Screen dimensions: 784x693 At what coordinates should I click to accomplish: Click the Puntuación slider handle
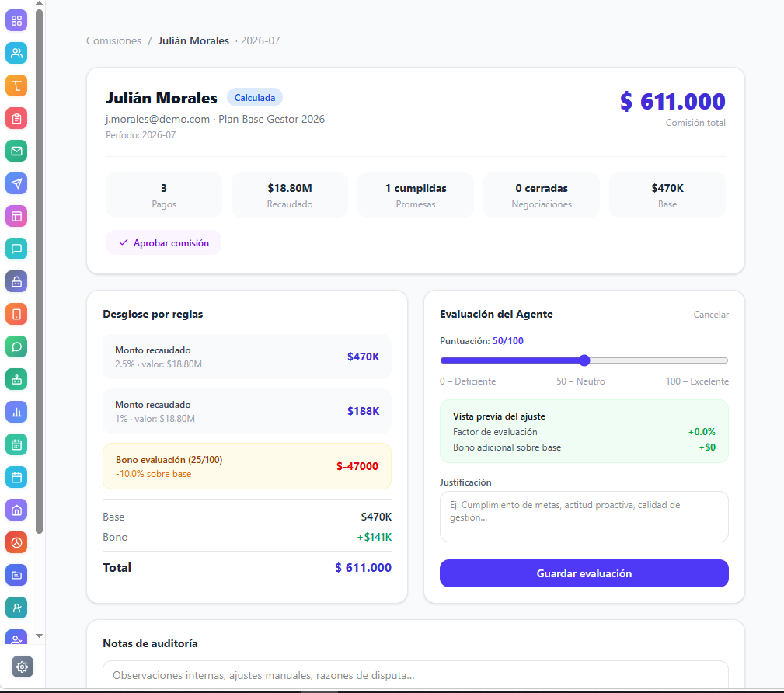pos(584,360)
